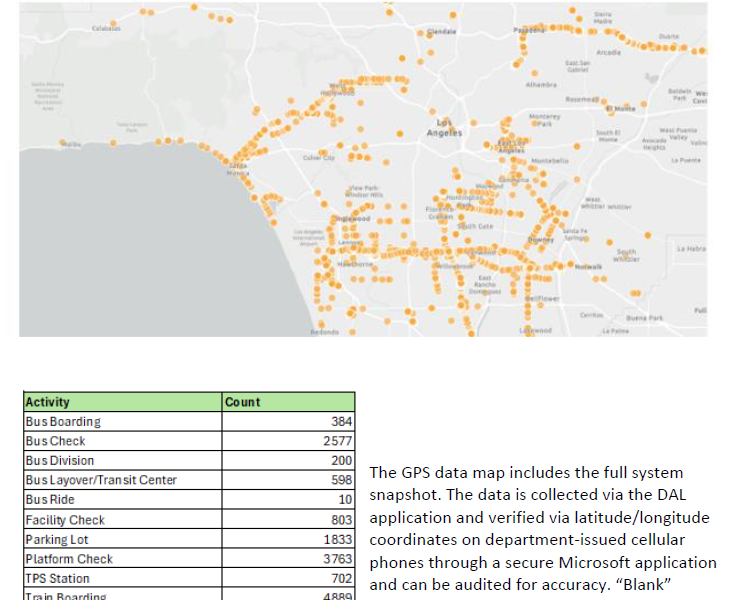
Task: Click the Glendale label on the map
Action: click(x=442, y=32)
